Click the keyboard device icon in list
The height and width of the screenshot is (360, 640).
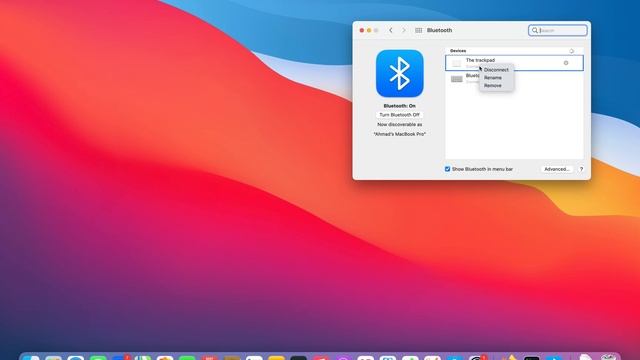point(456,79)
